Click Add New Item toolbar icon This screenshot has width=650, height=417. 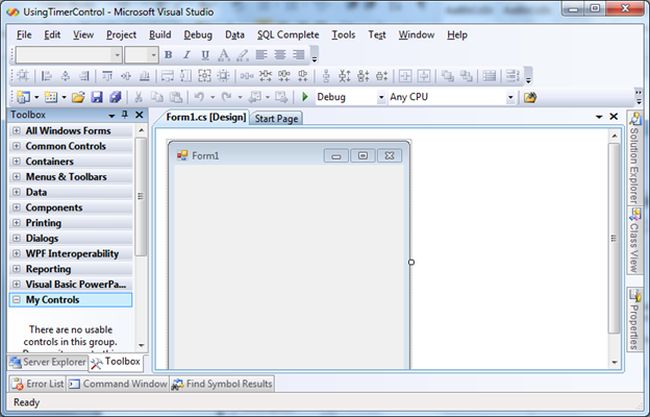[51, 97]
